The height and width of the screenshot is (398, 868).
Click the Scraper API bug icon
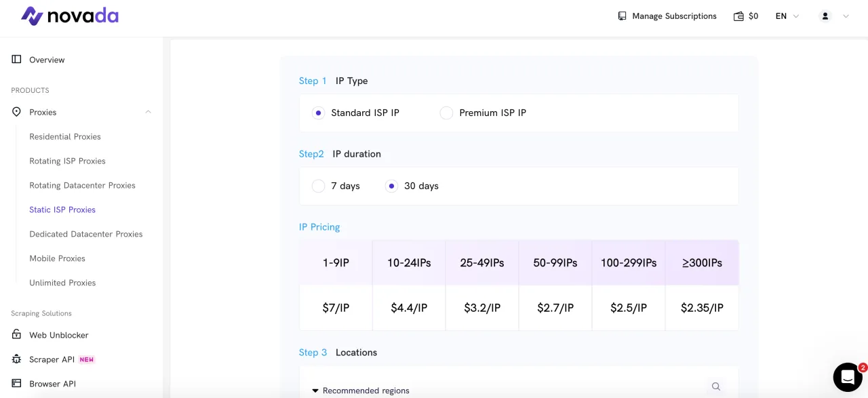16,359
